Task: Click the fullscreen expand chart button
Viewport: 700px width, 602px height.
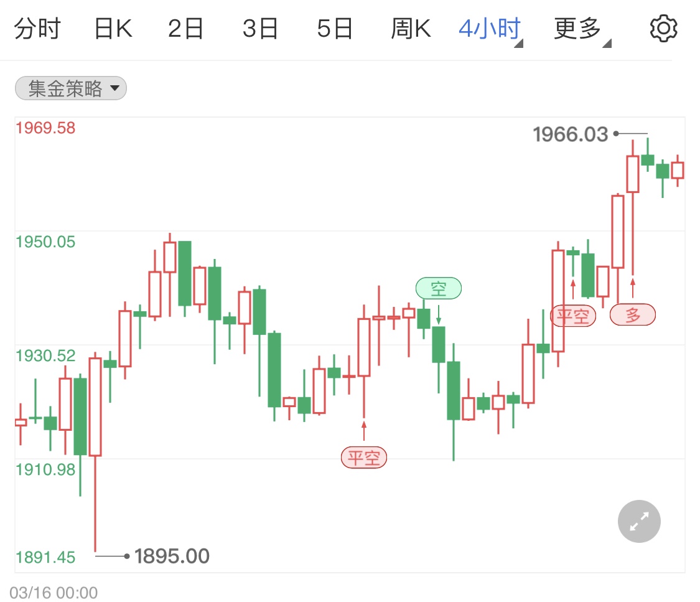Action: point(639,521)
